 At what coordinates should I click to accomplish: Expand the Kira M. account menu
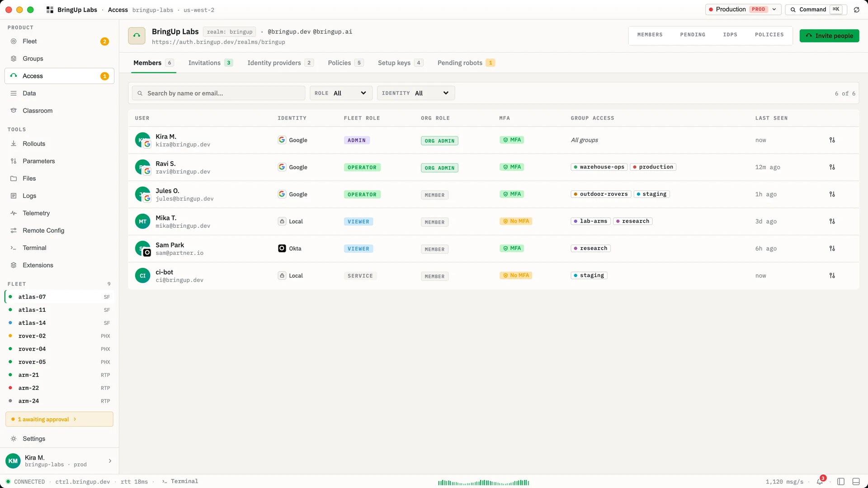point(59,461)
